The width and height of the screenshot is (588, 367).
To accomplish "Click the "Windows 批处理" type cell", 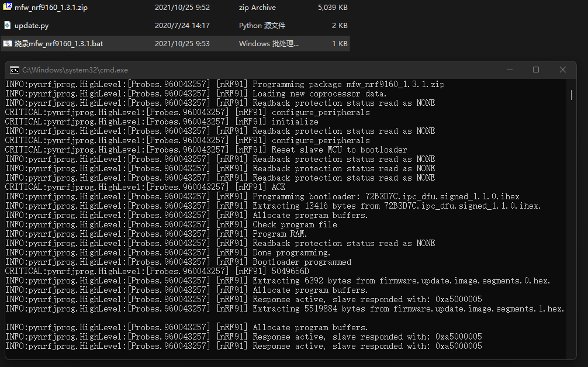I will [x=268, y=44].
